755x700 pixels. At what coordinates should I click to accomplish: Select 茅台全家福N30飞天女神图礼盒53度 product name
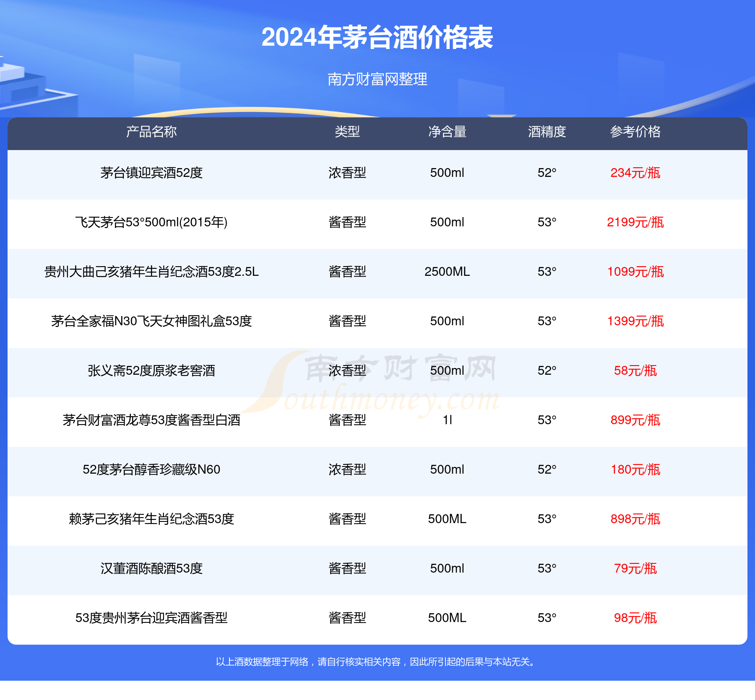coord(151,321)
